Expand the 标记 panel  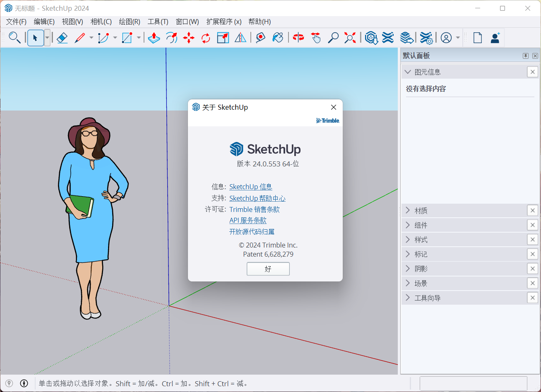click(x=408, y=254)
